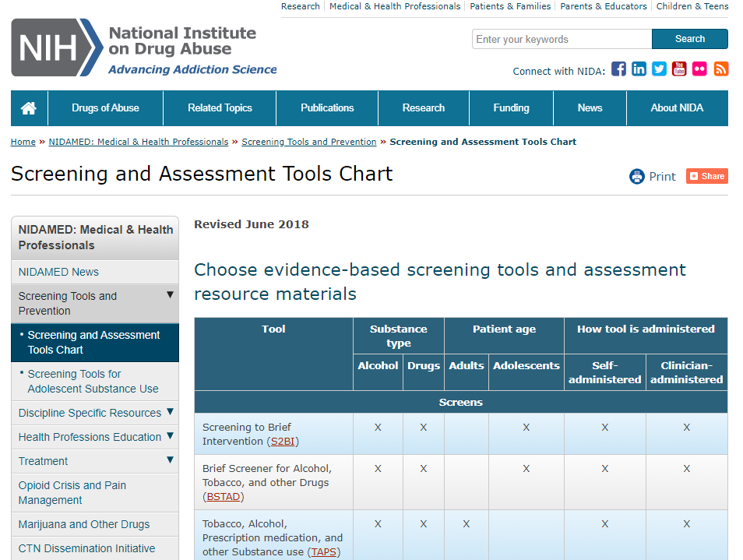Open the NIDA LinkedIn icon
This screenshot has height=560, width=743.
(x=639, y=69)
